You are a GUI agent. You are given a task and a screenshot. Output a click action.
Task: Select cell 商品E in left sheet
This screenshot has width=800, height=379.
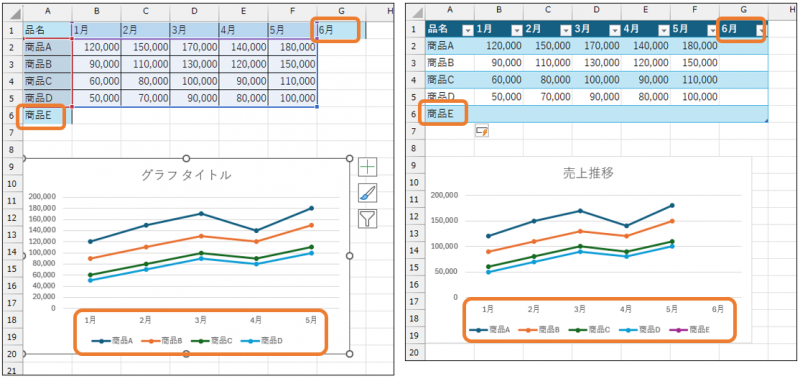tap(47, 116)
